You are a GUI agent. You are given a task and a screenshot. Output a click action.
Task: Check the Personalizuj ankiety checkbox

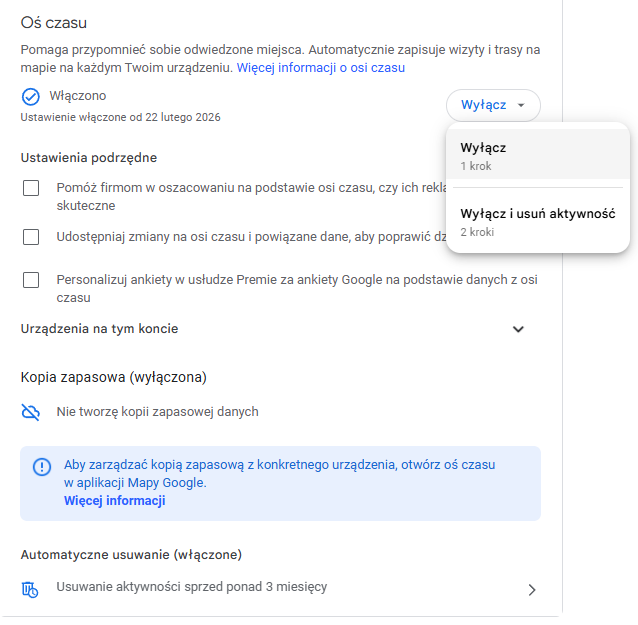click(x=31, y=280)
